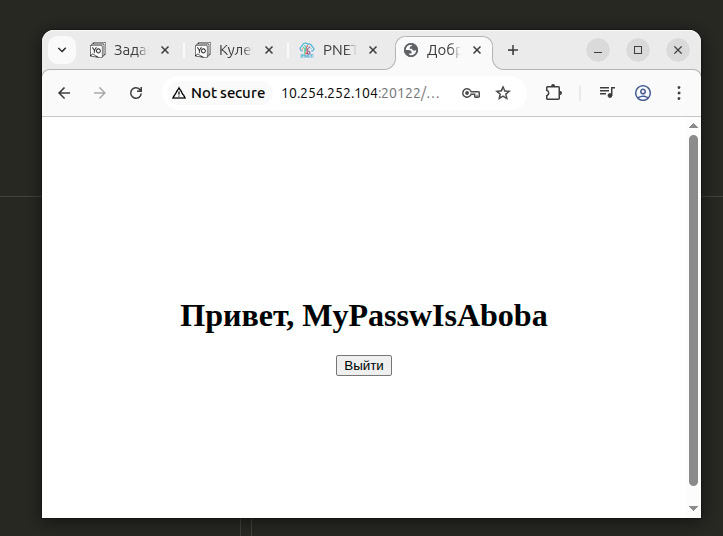The image size is (723, 536).
Task: Close the PNET tab
Action: [x=373, y=50]
